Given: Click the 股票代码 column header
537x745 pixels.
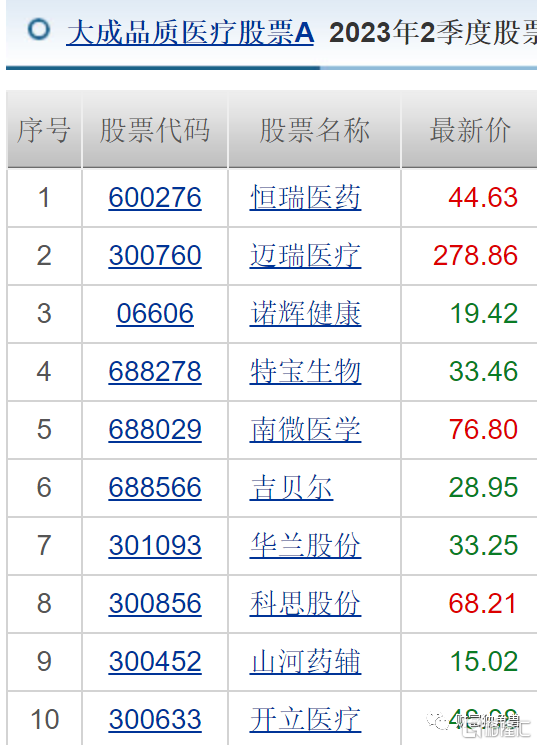Looking at the screenshot, I should pyautogui.click(x=155, y=130).
